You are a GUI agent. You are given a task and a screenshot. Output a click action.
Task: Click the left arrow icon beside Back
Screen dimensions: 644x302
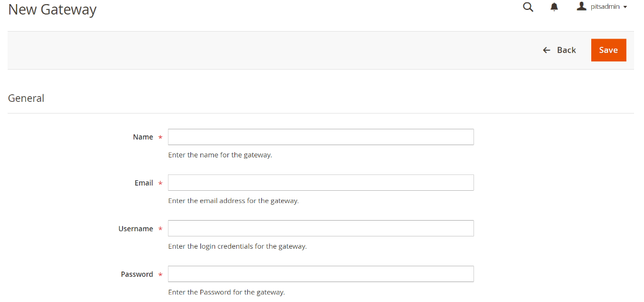[547, 50]
